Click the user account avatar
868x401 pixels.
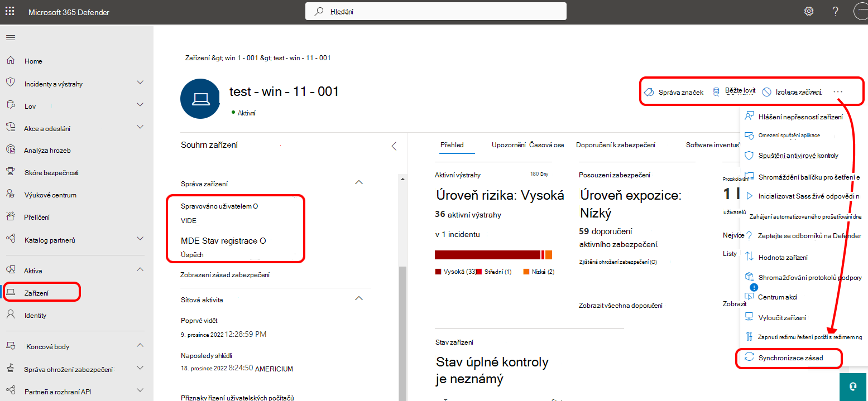click(x=861, y=11)
